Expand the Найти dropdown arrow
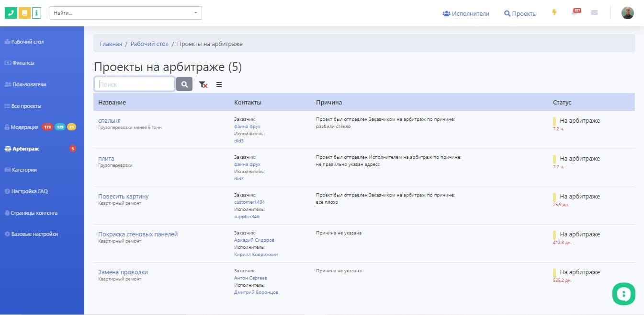644x315 pixels. [x=195, y=13]
